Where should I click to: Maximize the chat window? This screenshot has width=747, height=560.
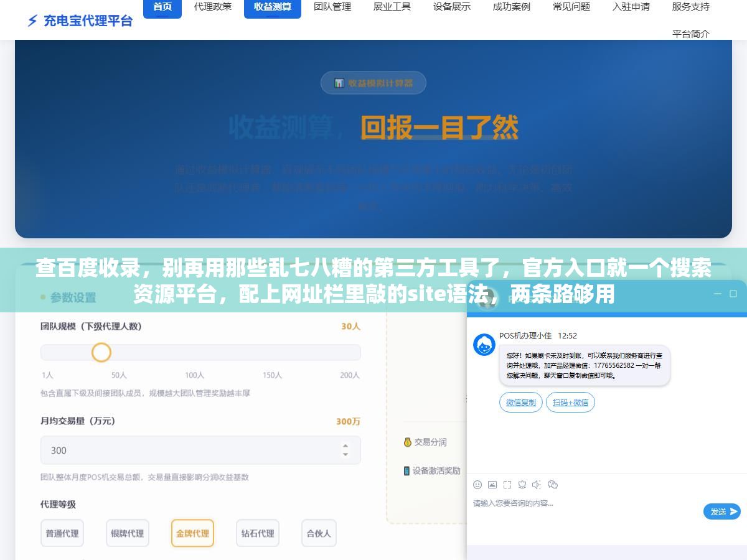(x=735, y=294)
